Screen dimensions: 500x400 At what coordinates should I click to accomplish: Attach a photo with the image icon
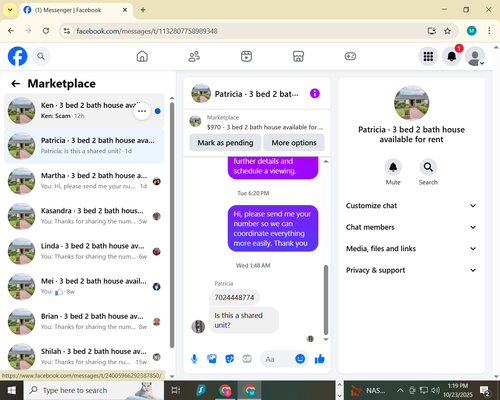(x=212, y=359)
